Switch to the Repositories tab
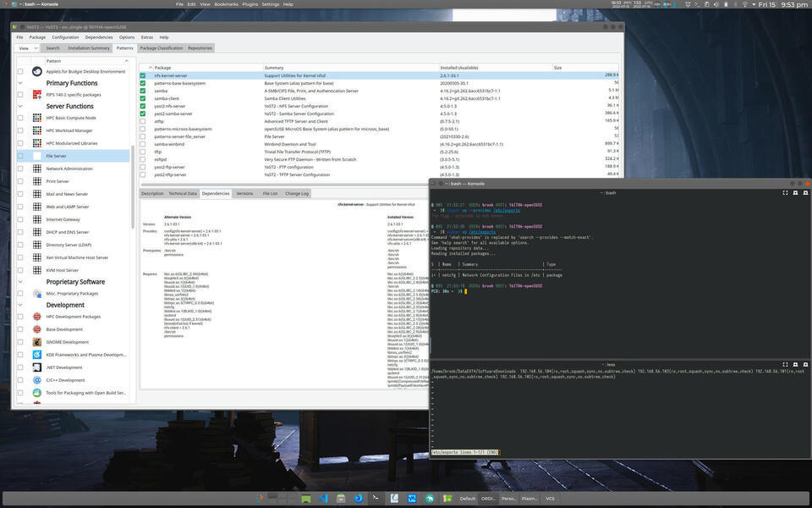The height and width of the screenshot is (508, 812). pos(200,48)
